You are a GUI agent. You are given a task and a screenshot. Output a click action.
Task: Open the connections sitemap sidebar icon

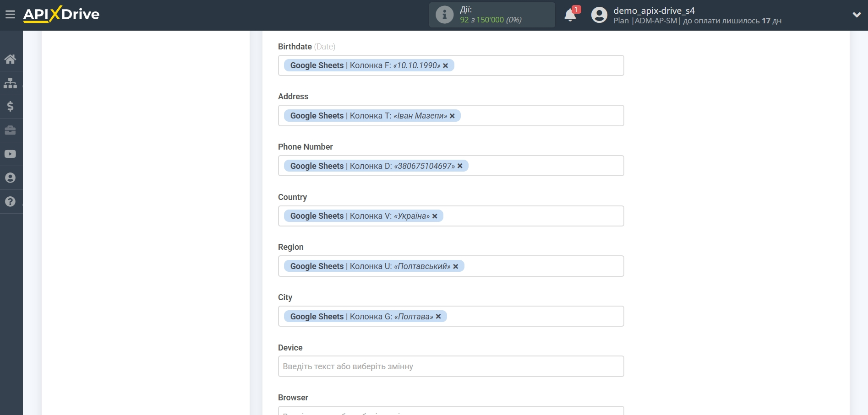point(10,83)
